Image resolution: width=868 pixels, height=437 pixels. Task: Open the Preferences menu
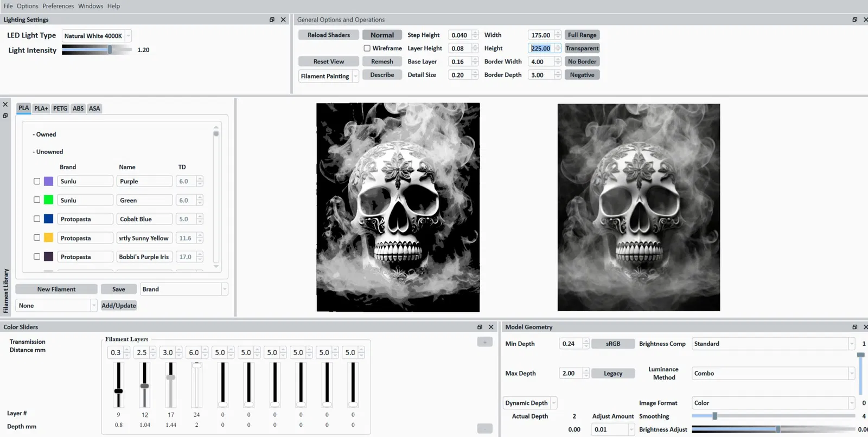58,6
